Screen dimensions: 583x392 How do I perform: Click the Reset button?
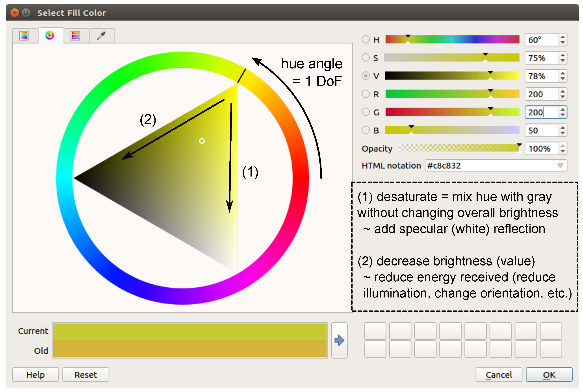tap(86, 375)
